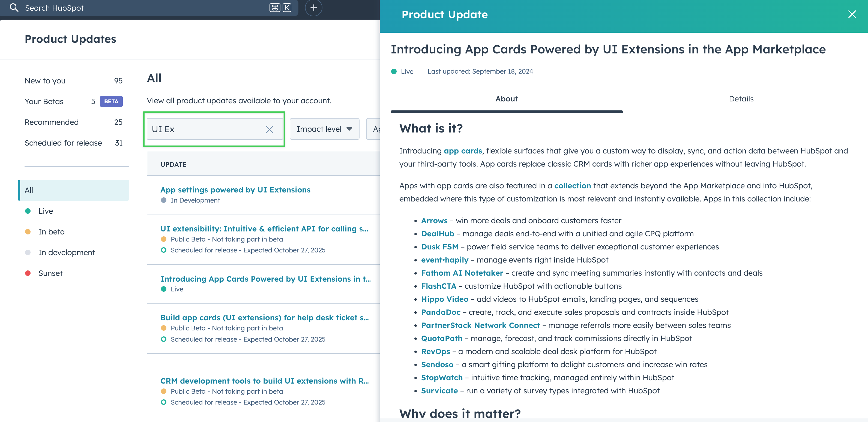Open the Arrows app link
Image resolution: width=868 pixels, height=422 pixels.
coord(434,221)
